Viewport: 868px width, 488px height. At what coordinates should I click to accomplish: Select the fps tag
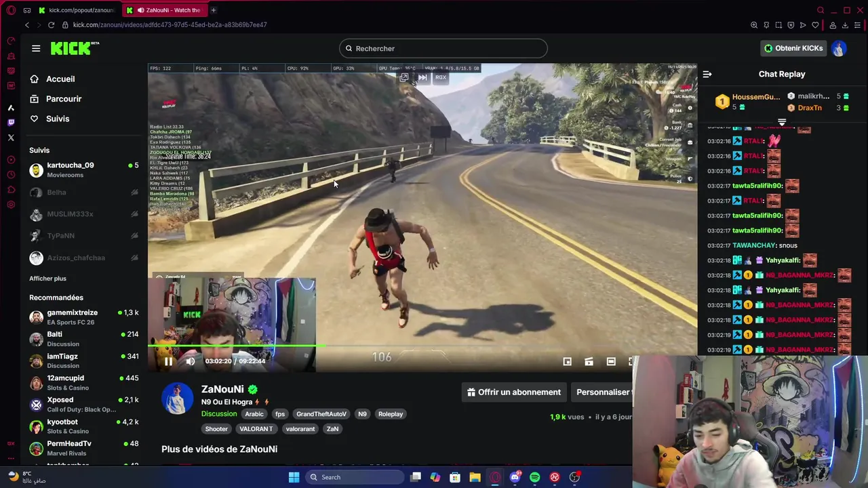click(x=280, y=414)
